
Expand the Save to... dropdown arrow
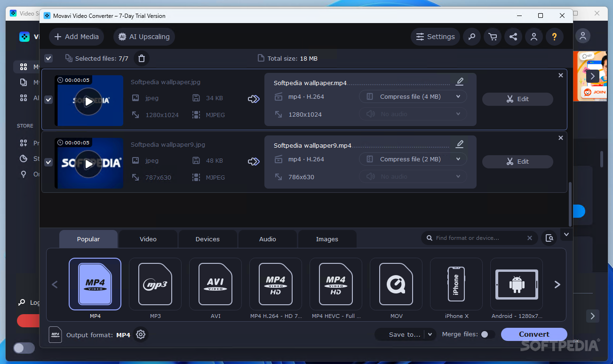coord(430,334)
